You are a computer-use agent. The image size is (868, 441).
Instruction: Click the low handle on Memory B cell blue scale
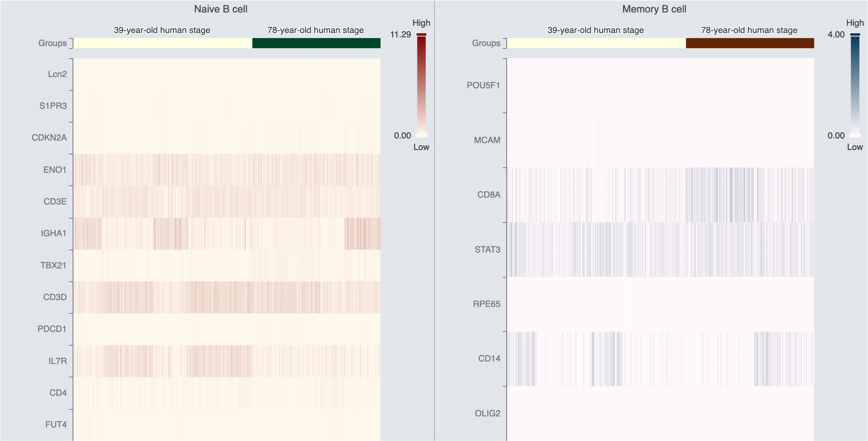[855, 135]
